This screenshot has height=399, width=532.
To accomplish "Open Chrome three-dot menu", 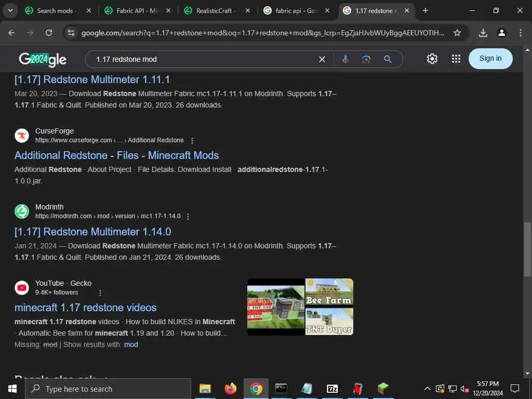I will pyautogui.click(x=521, y=33).
